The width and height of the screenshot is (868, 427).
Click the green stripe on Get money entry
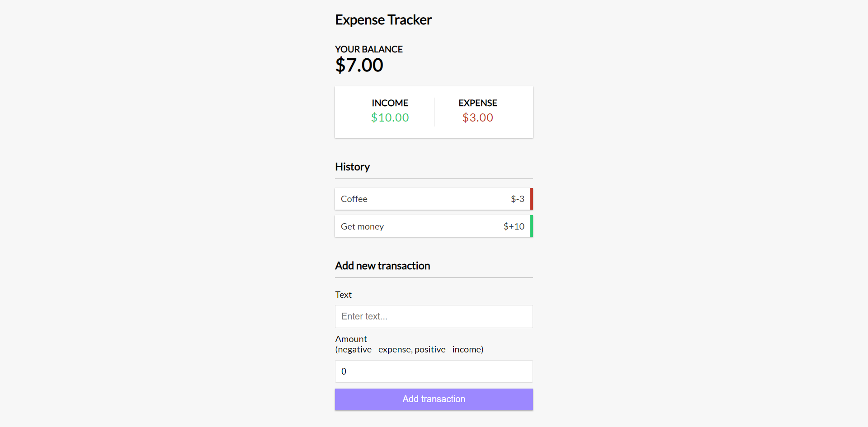pos(532,226)
